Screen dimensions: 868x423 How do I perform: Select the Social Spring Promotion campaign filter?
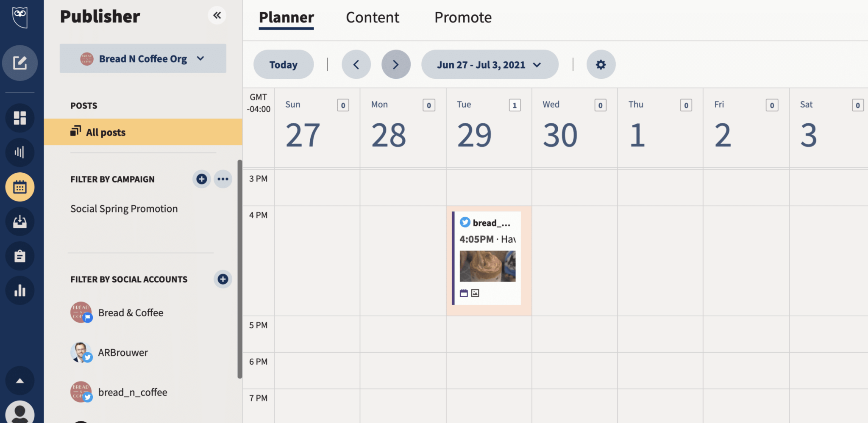(x=124, y=208)
